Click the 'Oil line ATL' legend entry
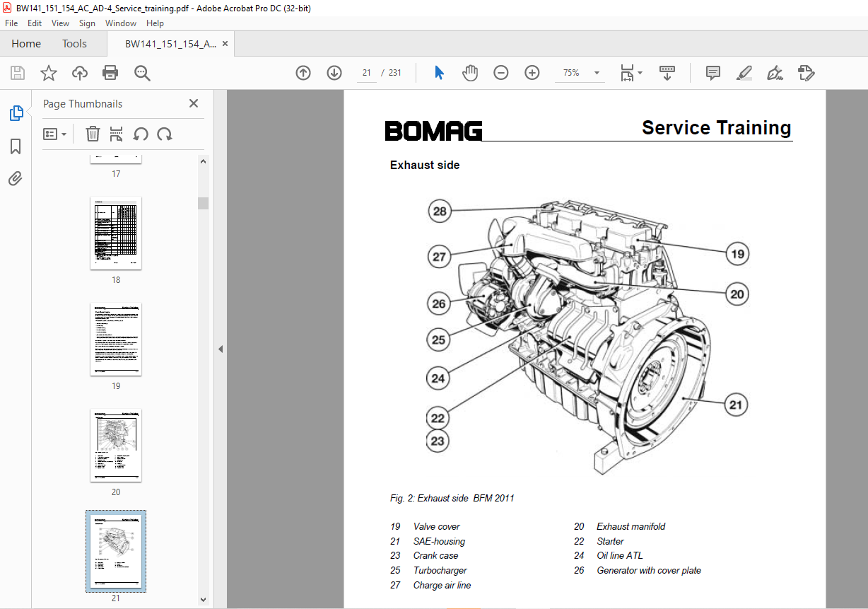The height and width of the screenshot is (609, 868). (620, 555)
